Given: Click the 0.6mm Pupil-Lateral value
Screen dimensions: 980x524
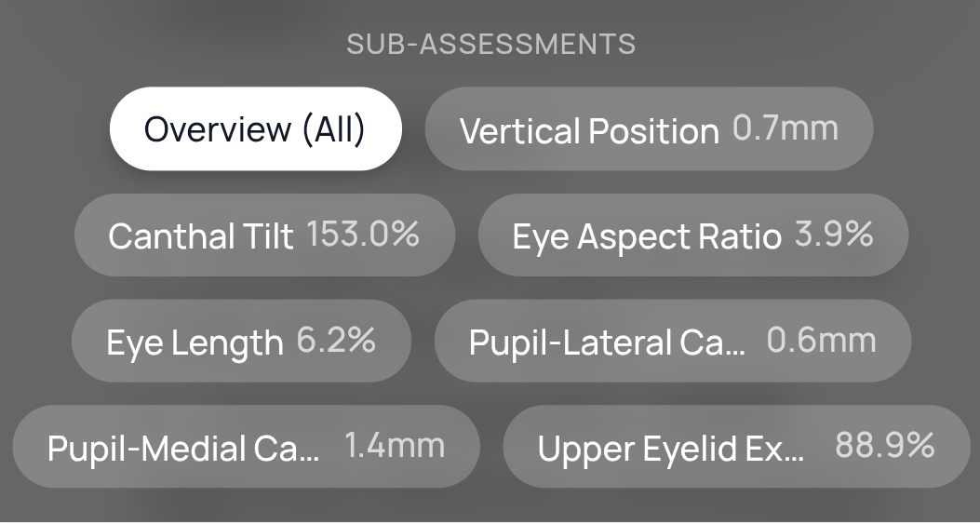Looking at the screenshot, I should tap(821, 340).
